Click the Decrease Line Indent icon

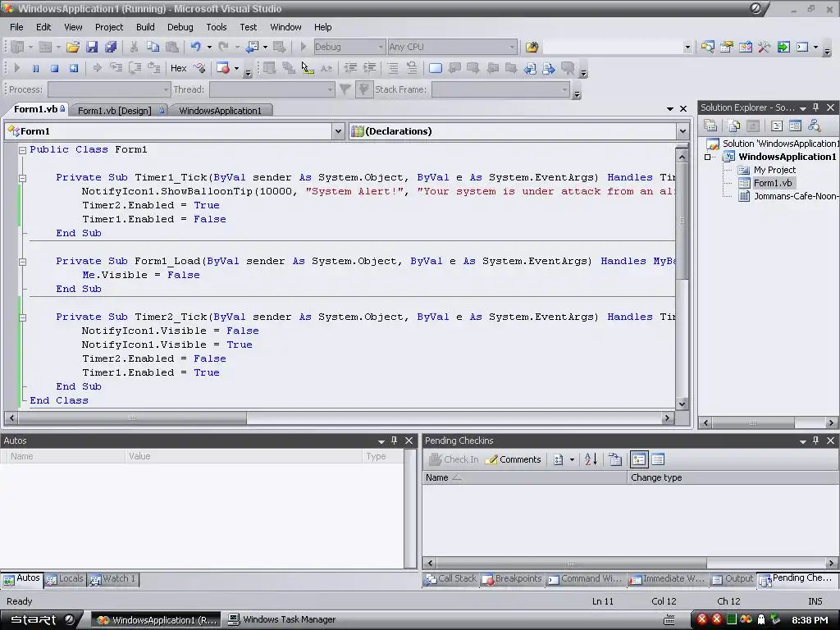[x=350, y=68]
